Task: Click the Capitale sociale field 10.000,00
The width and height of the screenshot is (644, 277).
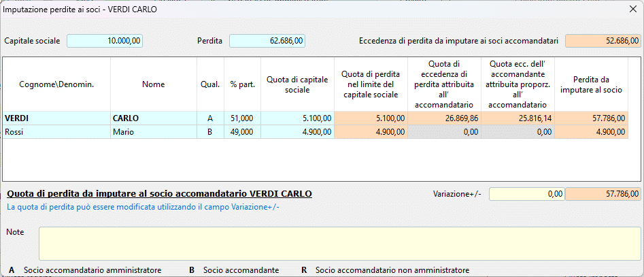Action: pyautogui.click(x=105, y=41)
